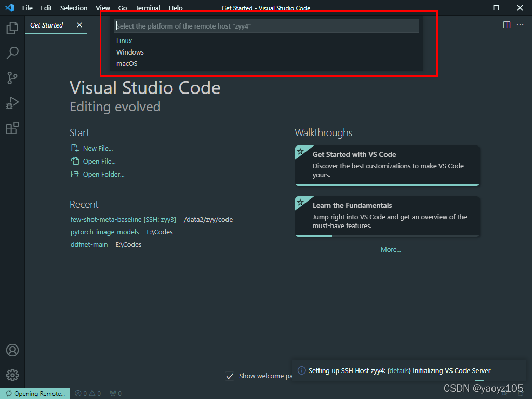
Task: Choose macOS as remote host platform
Action: coord(267,64)
